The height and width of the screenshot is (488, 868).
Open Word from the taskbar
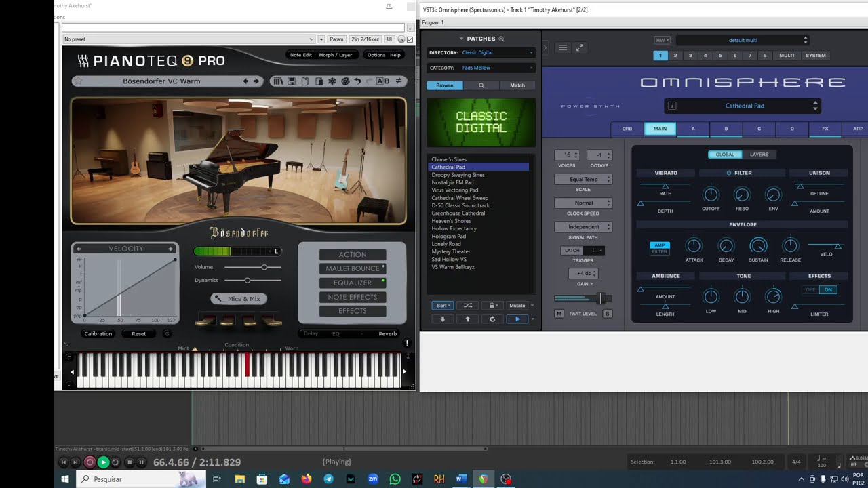click(461, 479)
